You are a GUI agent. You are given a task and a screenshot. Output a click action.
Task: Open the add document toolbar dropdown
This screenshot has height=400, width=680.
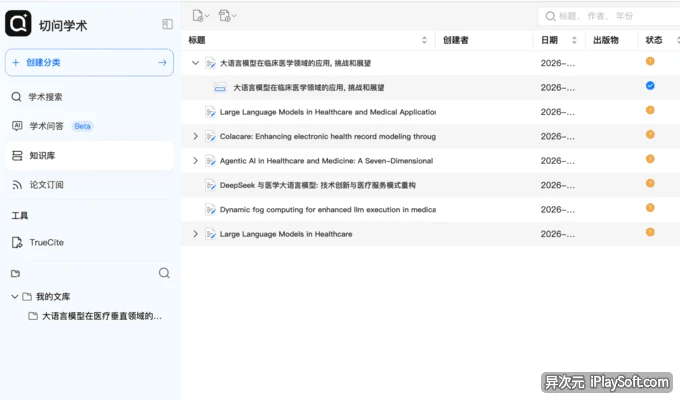click(x=201, y=16)
